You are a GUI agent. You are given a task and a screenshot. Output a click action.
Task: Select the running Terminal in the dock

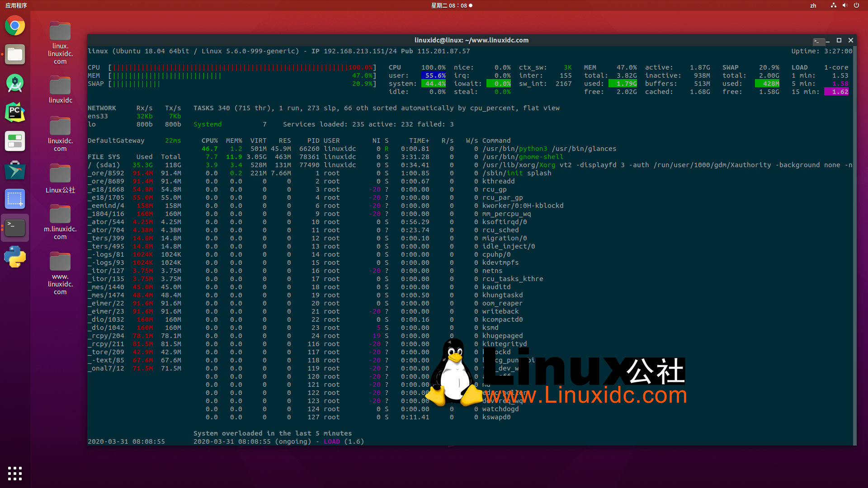(x=15, y=228)
